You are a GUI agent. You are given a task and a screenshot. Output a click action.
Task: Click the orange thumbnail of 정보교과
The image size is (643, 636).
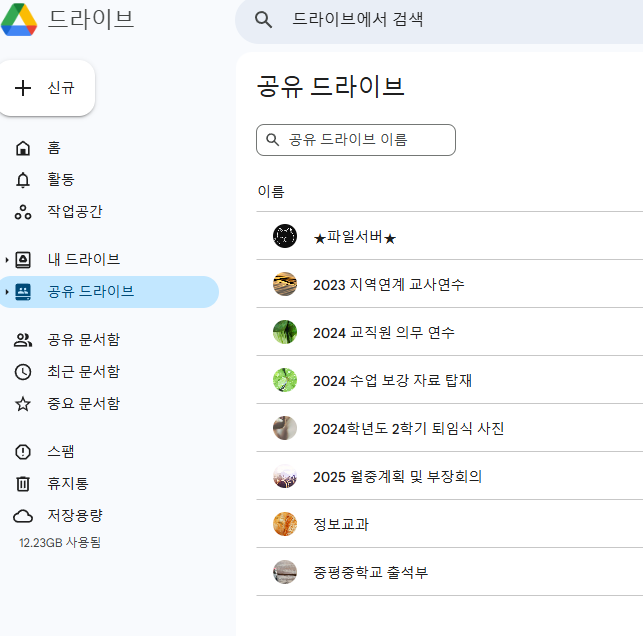click(285, 524)
